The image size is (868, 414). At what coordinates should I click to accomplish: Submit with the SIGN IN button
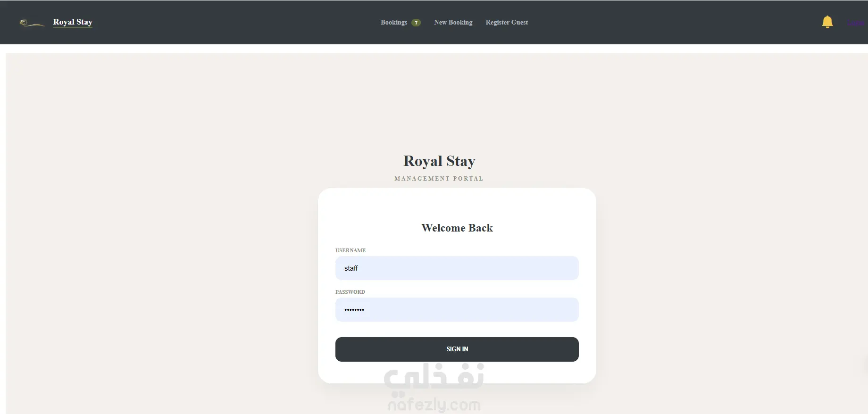[x=457, y=349]
